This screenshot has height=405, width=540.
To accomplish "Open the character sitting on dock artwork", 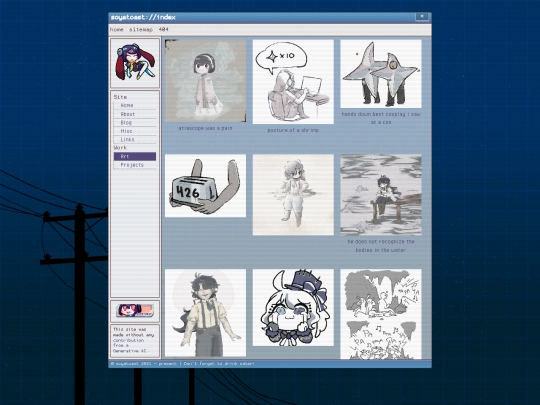I will tap(381, 195).
